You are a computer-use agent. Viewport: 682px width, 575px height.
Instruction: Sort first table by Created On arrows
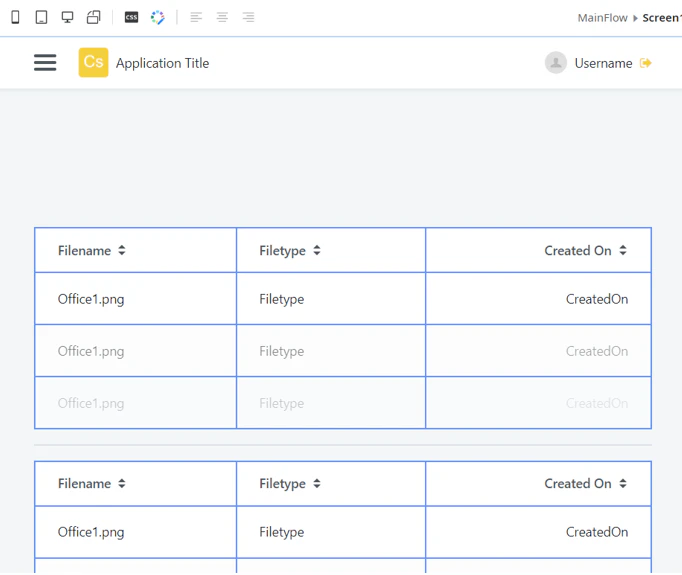(x=623, y=250)
